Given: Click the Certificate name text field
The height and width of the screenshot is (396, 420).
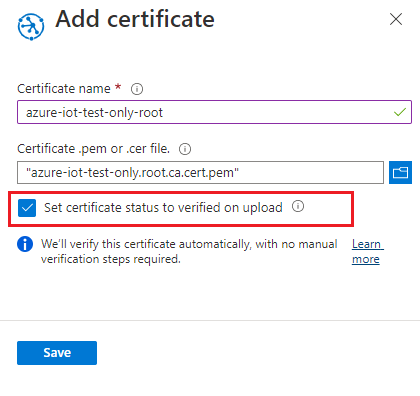Looking at the screenshot, I should coord(214,112).
